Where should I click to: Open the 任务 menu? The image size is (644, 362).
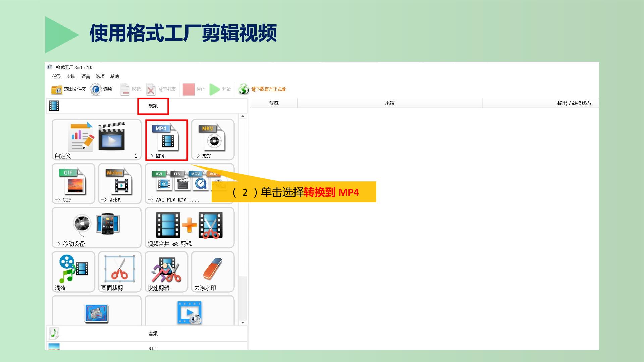(x=56, y=76)
